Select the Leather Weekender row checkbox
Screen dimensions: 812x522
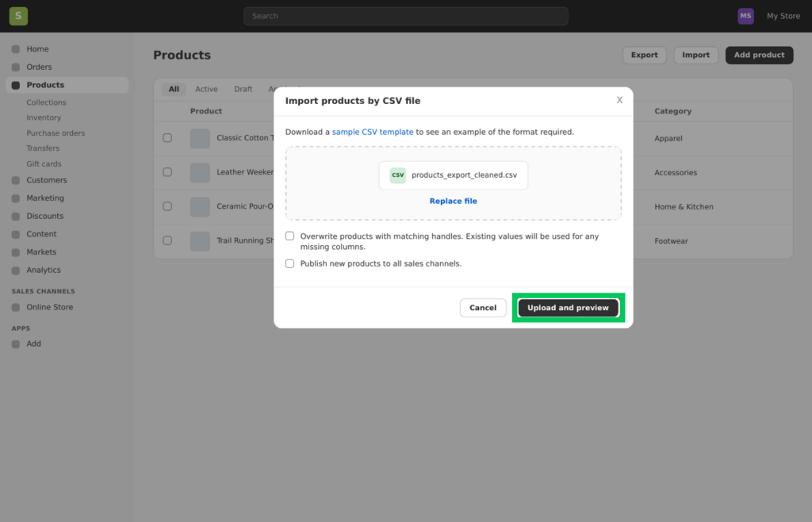[167, 172]
